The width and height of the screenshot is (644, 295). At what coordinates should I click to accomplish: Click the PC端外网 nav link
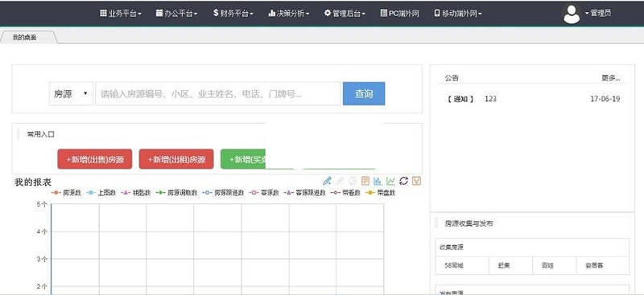tap(399, 13)
